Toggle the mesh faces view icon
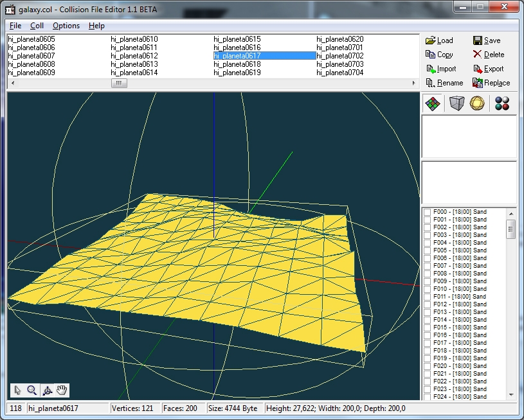 coord(433,103)
